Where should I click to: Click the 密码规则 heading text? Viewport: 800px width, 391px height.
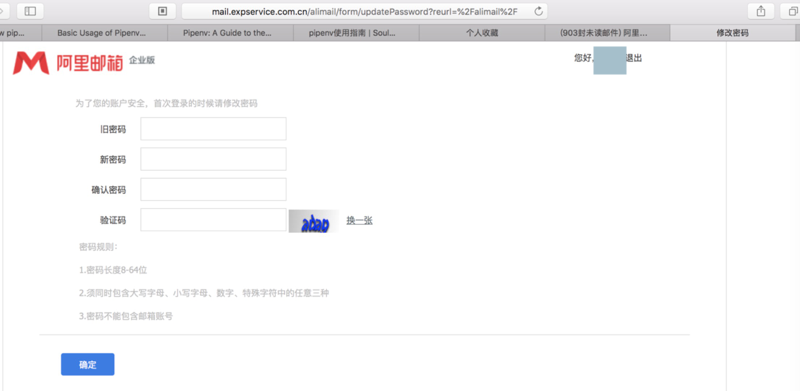tap(98, 247)
